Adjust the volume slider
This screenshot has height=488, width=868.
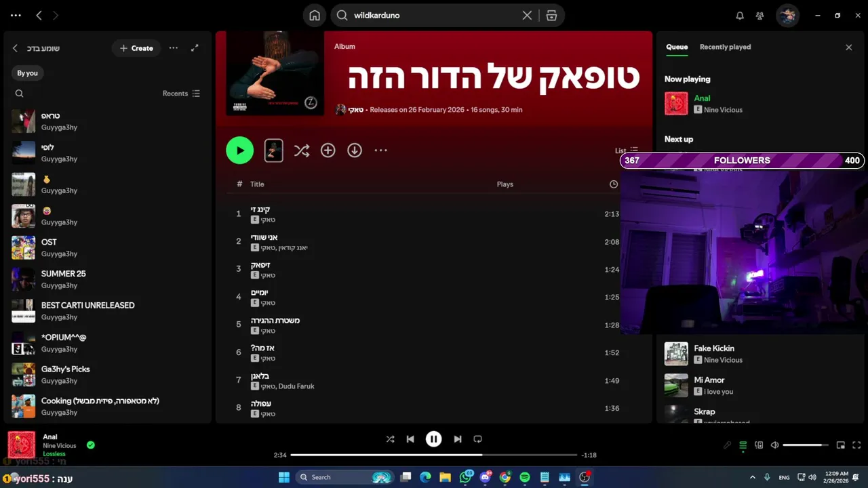click(x=806, y=445)
